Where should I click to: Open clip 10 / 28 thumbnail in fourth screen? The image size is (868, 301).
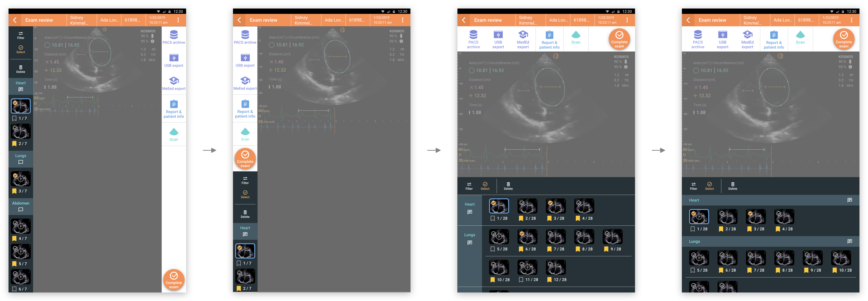[841, 258]
